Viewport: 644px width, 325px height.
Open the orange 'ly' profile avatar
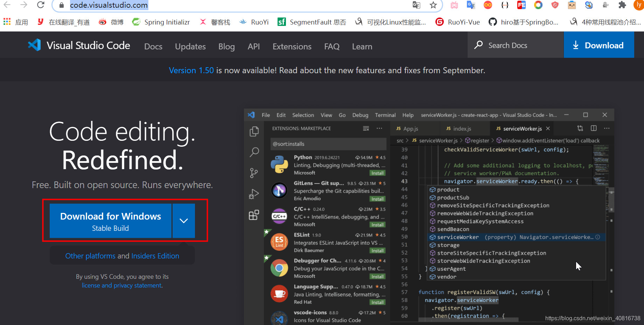coord(639,5)
